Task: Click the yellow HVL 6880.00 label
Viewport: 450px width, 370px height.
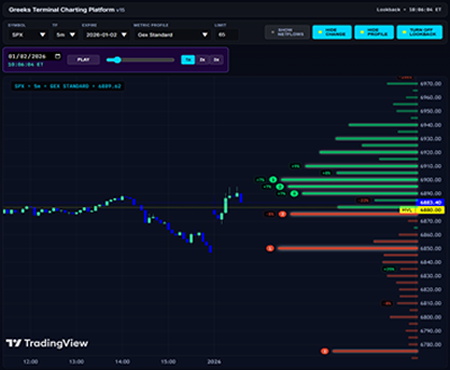Action: [422, 210]
